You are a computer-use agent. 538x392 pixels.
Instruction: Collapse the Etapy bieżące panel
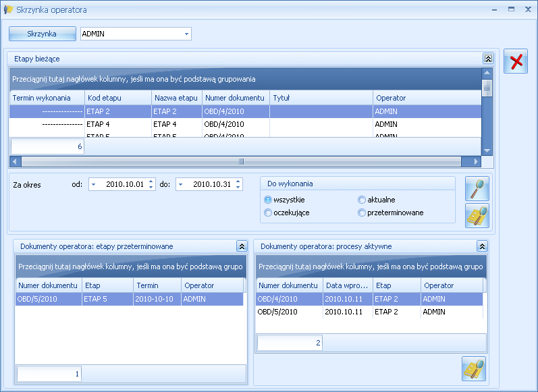click(x=488, y=58)
